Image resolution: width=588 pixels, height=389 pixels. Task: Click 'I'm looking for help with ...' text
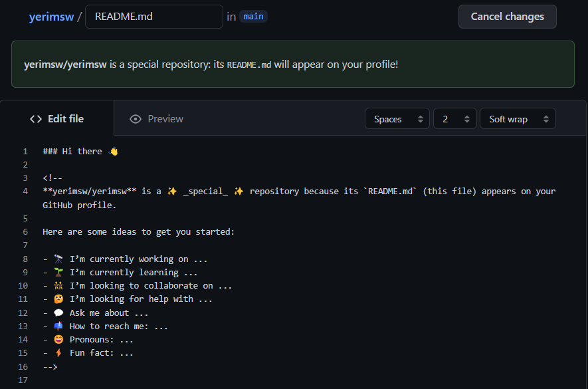[141, 299]
